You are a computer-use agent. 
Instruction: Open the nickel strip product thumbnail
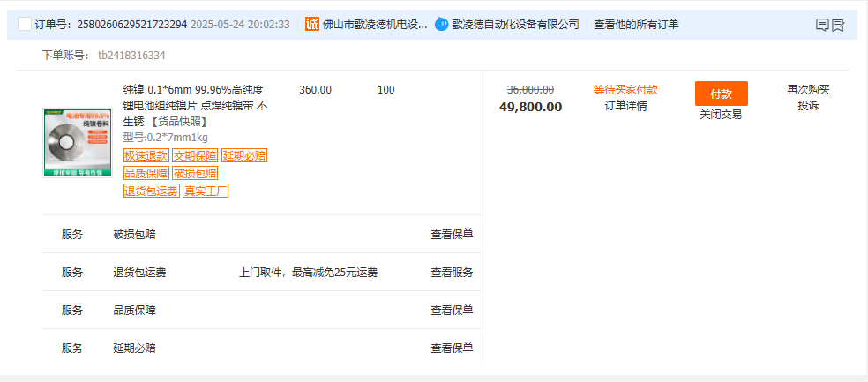[78, 143]
